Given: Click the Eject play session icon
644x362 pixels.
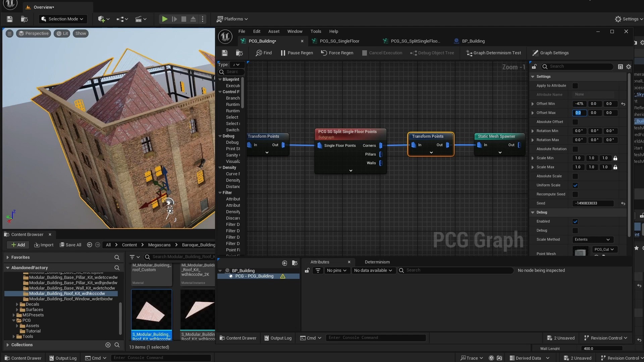Looking at the screenshot, I should pyautogui.click(x=193, y=19).
